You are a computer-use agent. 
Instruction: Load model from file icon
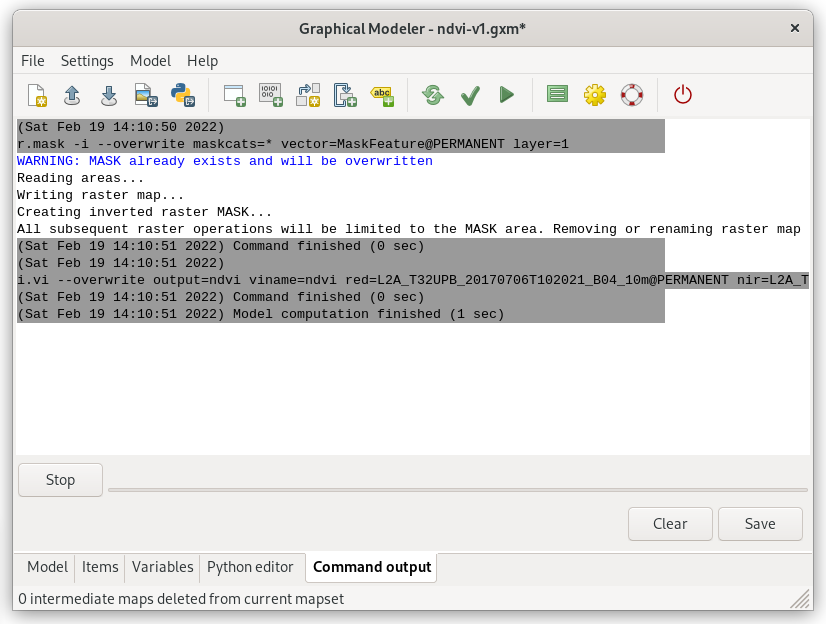point(72,95)
